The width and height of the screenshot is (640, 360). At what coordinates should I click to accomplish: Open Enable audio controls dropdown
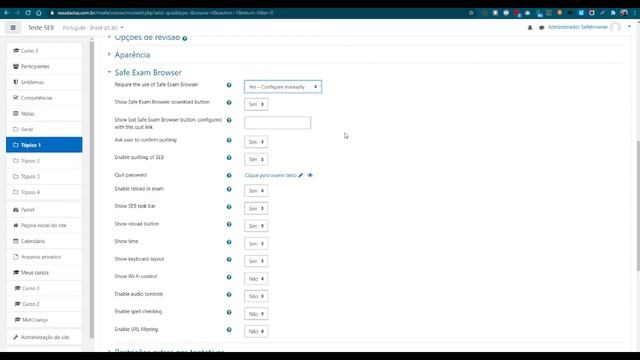[256, 296]
